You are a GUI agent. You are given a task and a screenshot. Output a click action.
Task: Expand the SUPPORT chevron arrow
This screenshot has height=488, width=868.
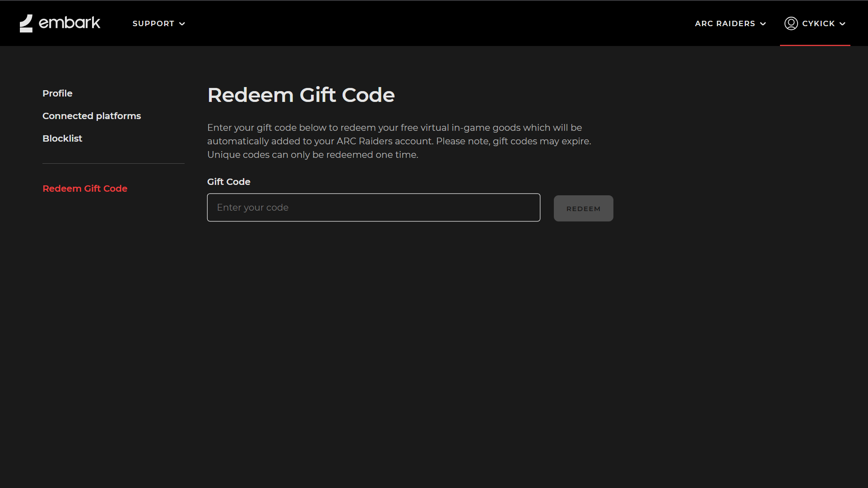[182, 24]
